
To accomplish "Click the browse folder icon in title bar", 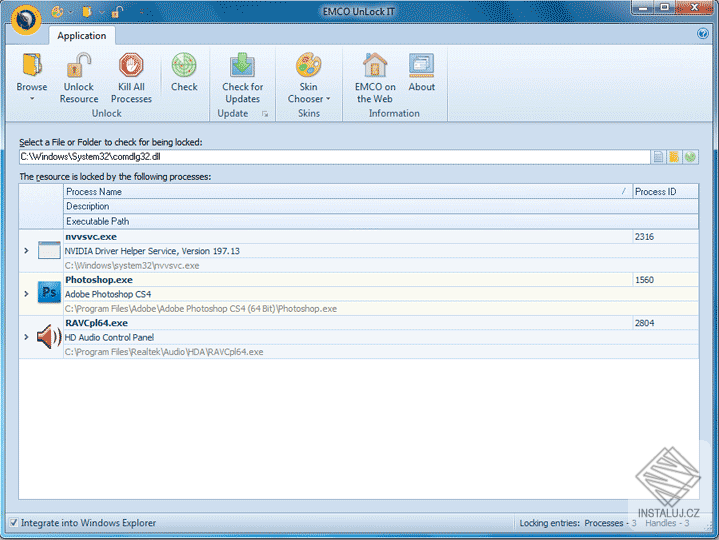I will tap(87, 12).
